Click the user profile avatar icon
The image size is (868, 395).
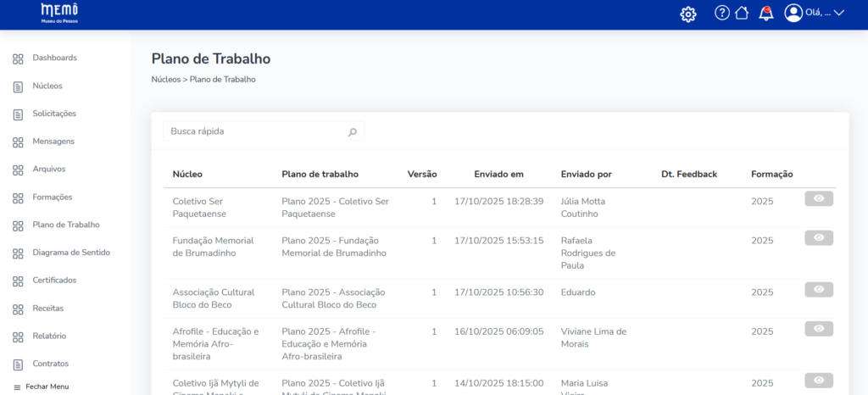coord(793,13)
